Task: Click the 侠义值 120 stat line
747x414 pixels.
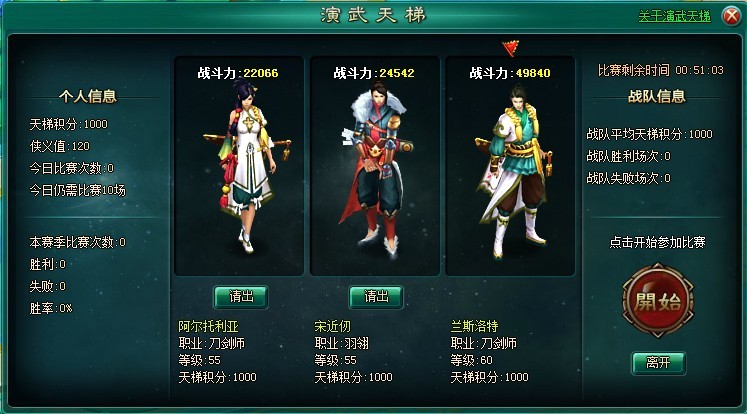Action: pyautogui.click(x=60, y=146)
